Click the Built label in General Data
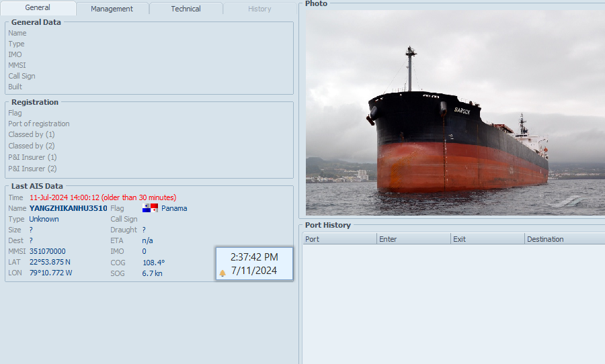 15,87
